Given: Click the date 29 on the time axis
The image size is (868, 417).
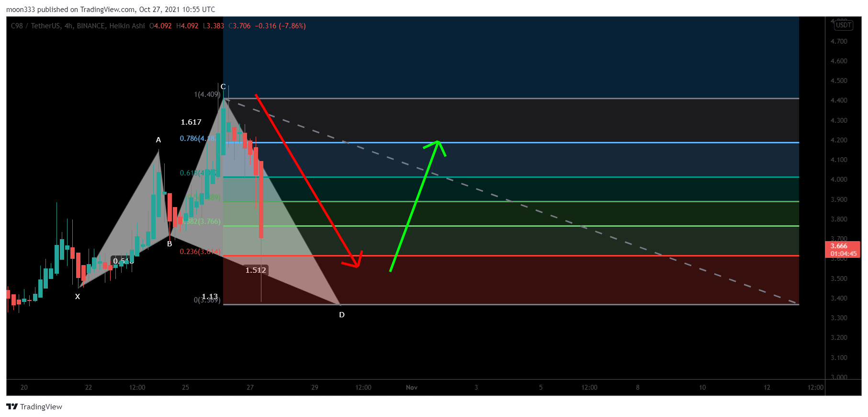Looking at the screenshot, I should (315, 387).
